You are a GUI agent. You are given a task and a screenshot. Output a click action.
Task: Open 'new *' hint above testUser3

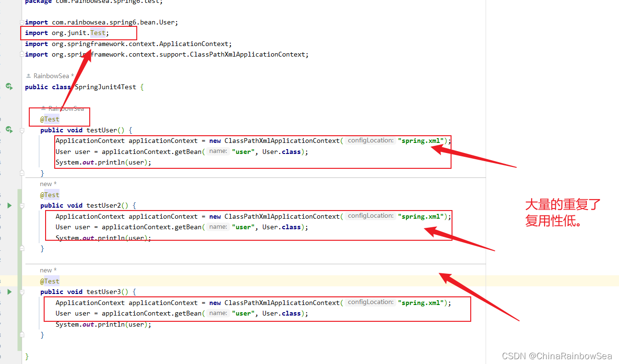[48, 270]
